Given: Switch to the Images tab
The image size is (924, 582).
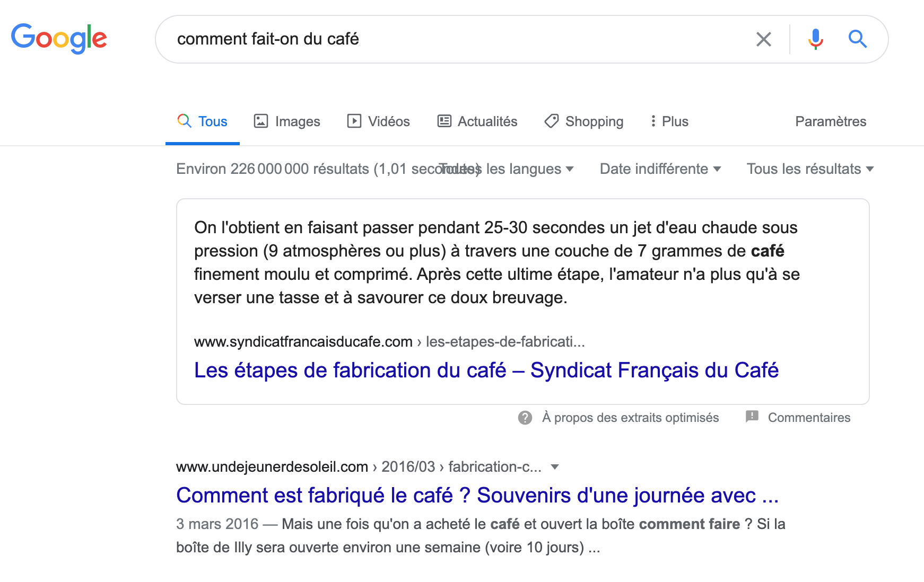Looking at the screenshot, I should pyautogui.click(x=296, y=121).
